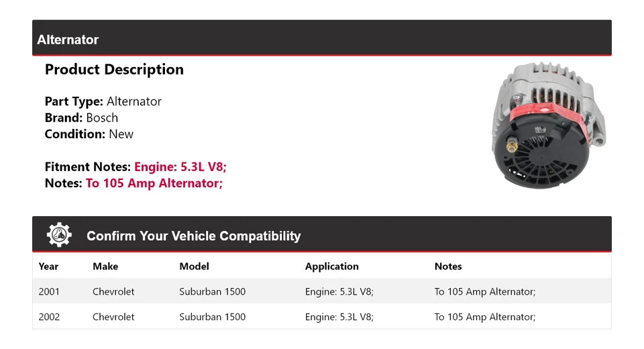Click the Year column header

pyautogui.click(x=48, y=266)
